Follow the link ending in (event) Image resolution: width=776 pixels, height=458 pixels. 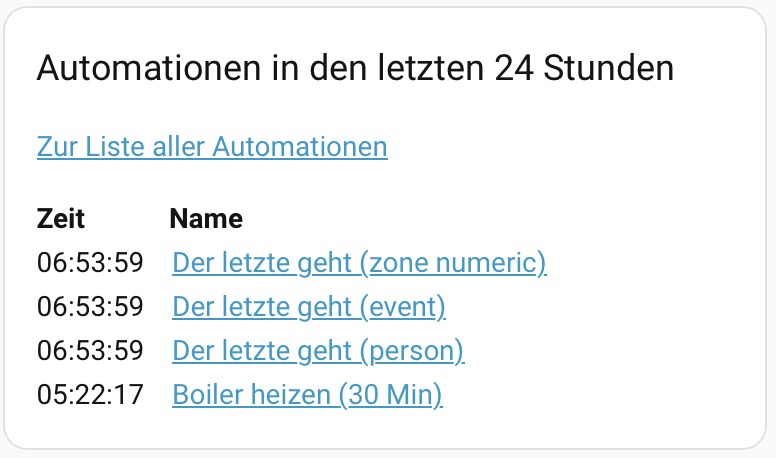[x=309, y=307]
